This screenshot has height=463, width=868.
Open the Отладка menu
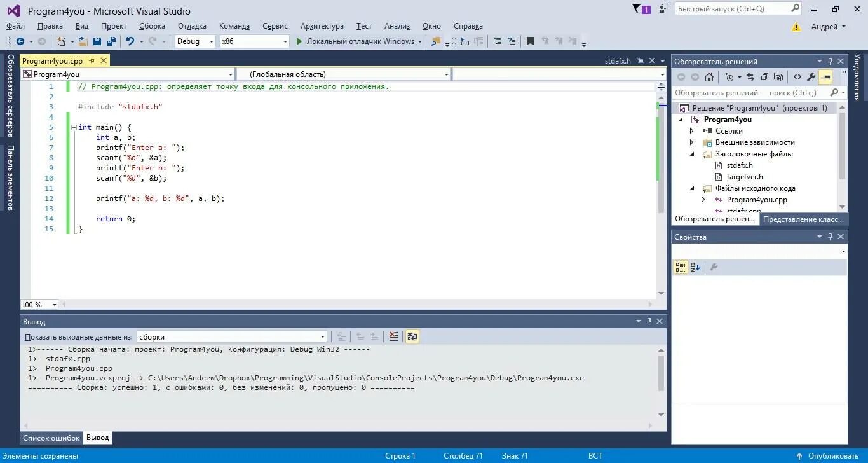point(192,26)
